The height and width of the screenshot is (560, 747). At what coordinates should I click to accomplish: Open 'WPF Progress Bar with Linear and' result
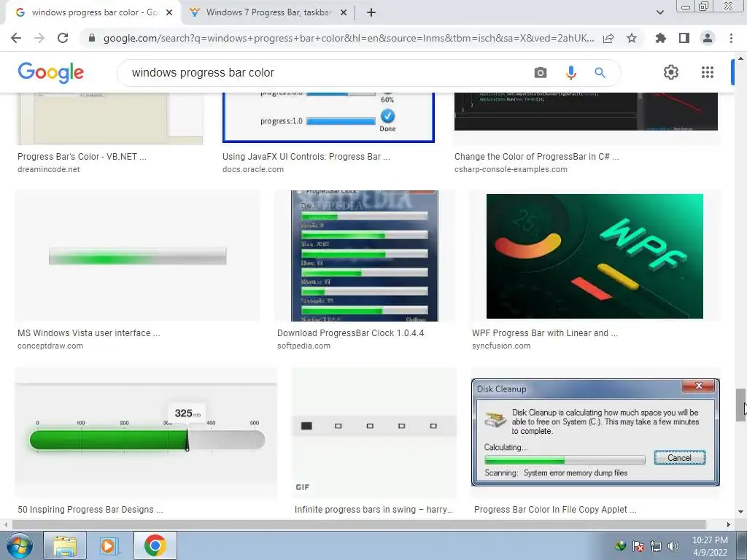pyautogui.click(x=544, y=333)
